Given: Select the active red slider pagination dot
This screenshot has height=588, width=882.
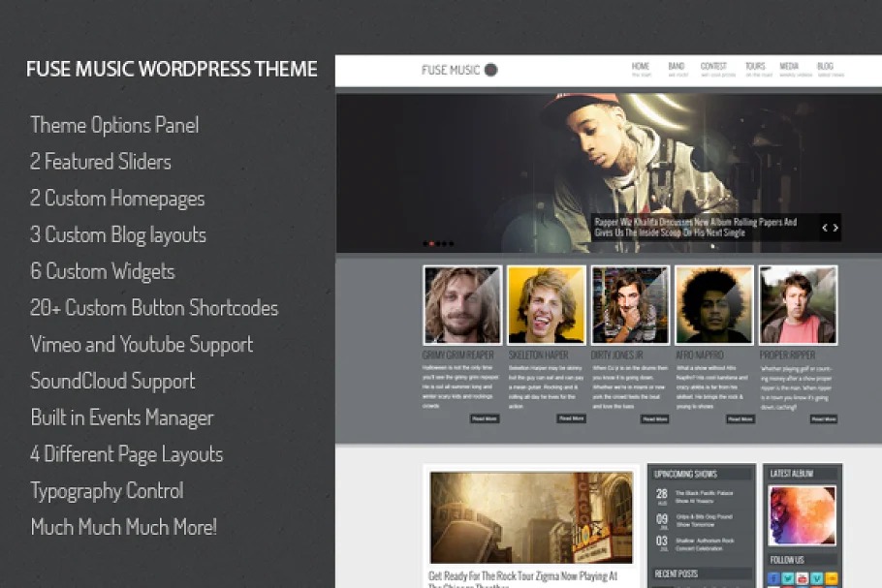Looking at the screenshot, I should tap(431, 244).
